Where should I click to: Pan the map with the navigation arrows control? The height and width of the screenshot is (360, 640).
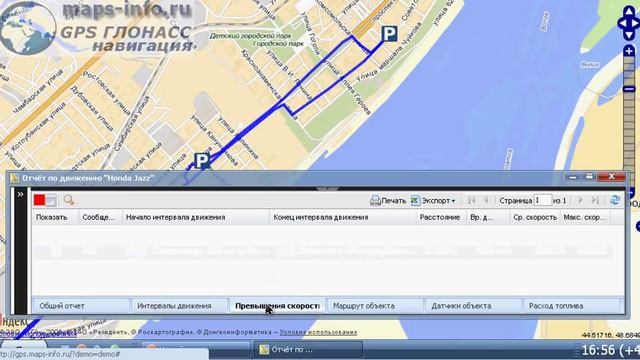coord(629,23)
